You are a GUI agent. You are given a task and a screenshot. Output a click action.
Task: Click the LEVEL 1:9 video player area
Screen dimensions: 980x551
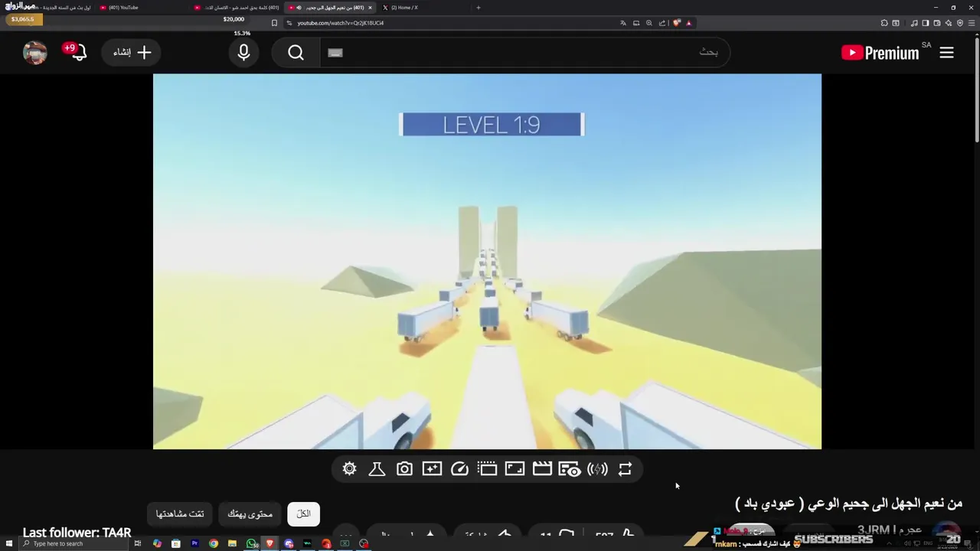(x=487, y=261)
